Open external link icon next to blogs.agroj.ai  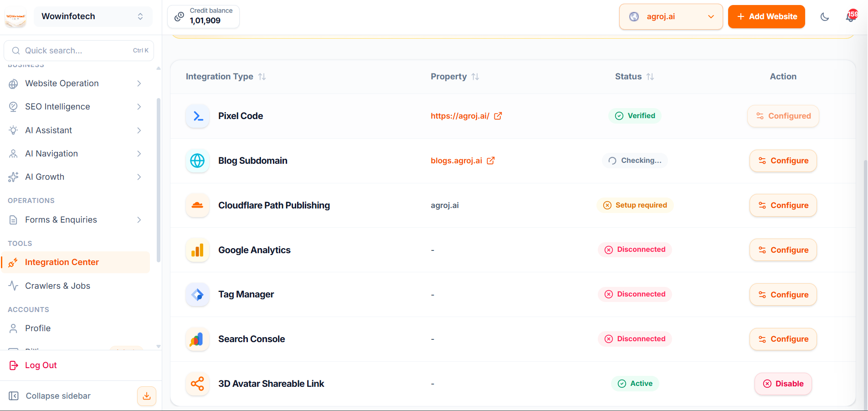[491, 161]
